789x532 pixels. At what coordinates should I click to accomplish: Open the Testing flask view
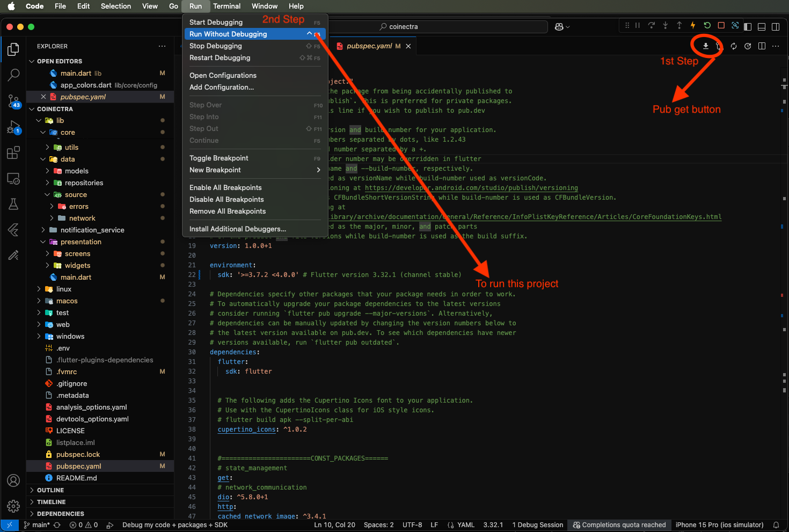[13, 204]
